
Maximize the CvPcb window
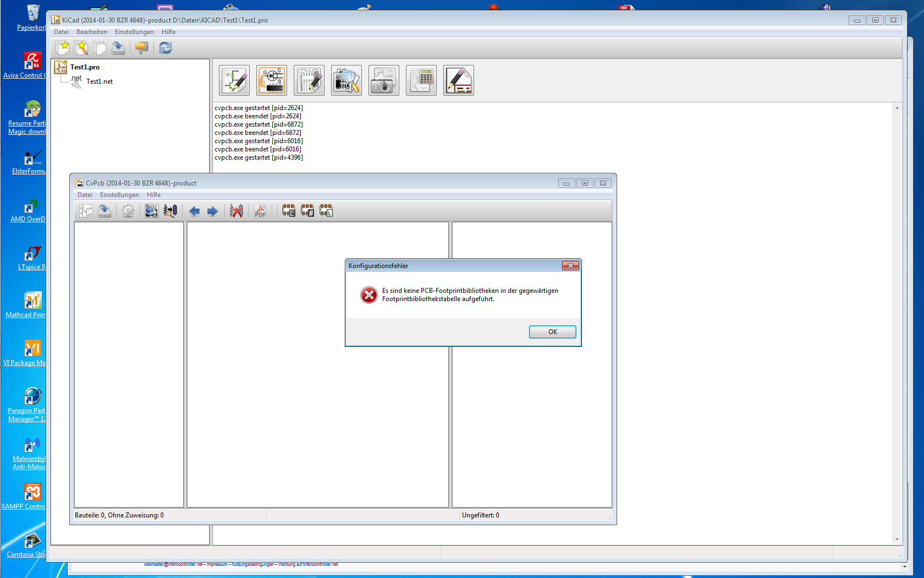(x=585, y=183)
